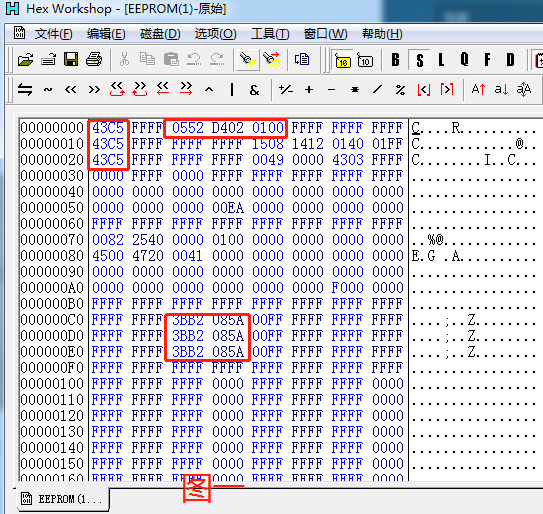Screen dimensions: 543x514
Task: Open the 选项(O) menu
Action: [215, 34]
